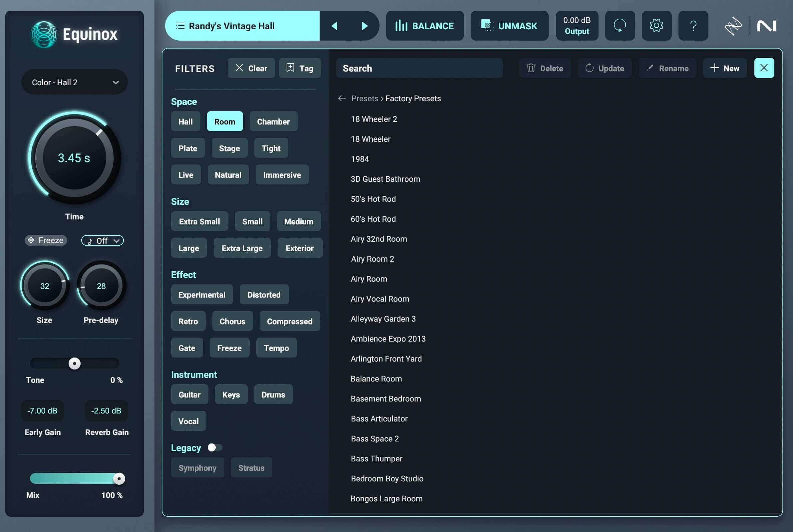Open the settings gear
Image resolution: width=793 pixels, height=532 pixels.
(656, 26)
